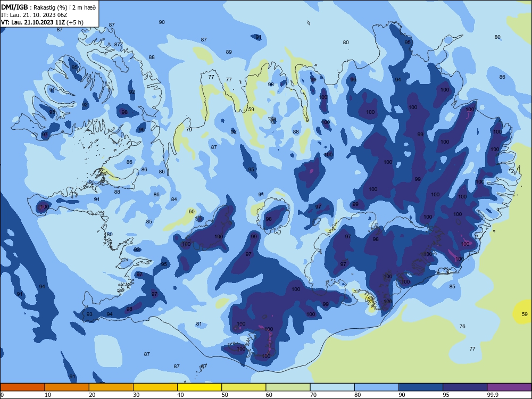Screen dimensions: 532x399
Task: Click the orange 10–20 legend swatch
Action: (x=67, y=387)
